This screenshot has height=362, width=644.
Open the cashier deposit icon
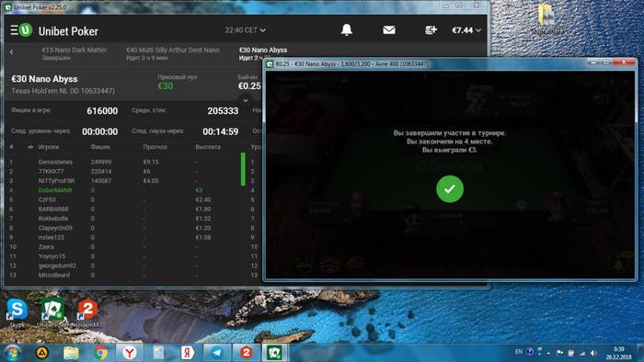pos(431,30)
